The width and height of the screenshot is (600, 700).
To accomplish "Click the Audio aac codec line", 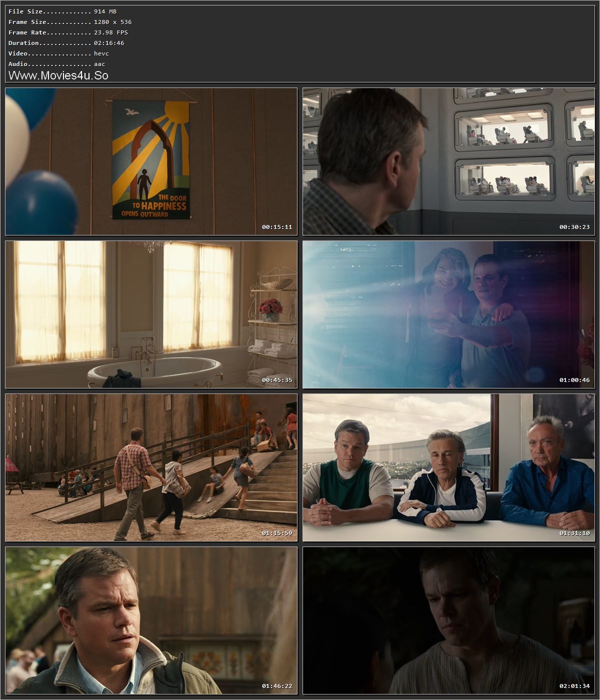I will coord(56,64).
